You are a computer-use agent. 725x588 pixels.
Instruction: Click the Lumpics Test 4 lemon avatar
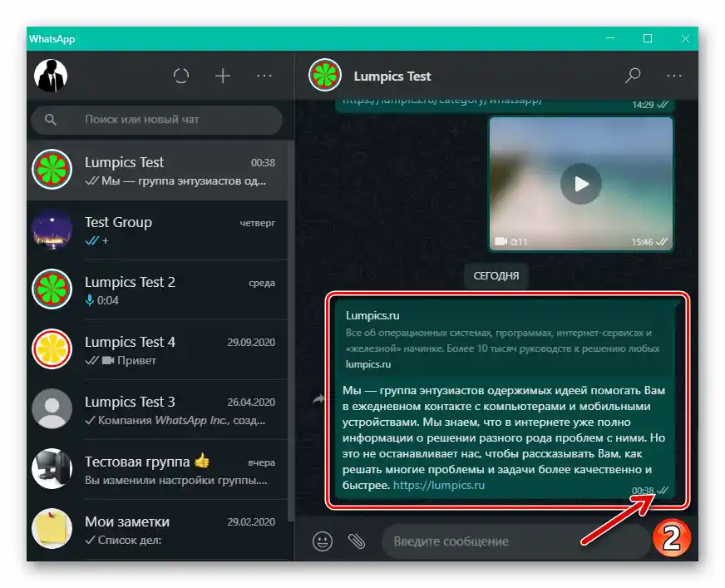[52, 349]
